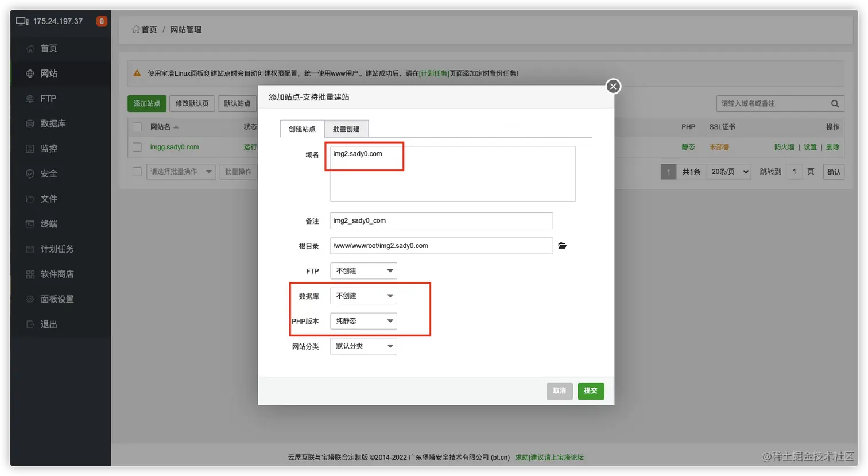The image size is (868, 476).
Task: Click the home icon in the sidebar
Action: (30, 49)
